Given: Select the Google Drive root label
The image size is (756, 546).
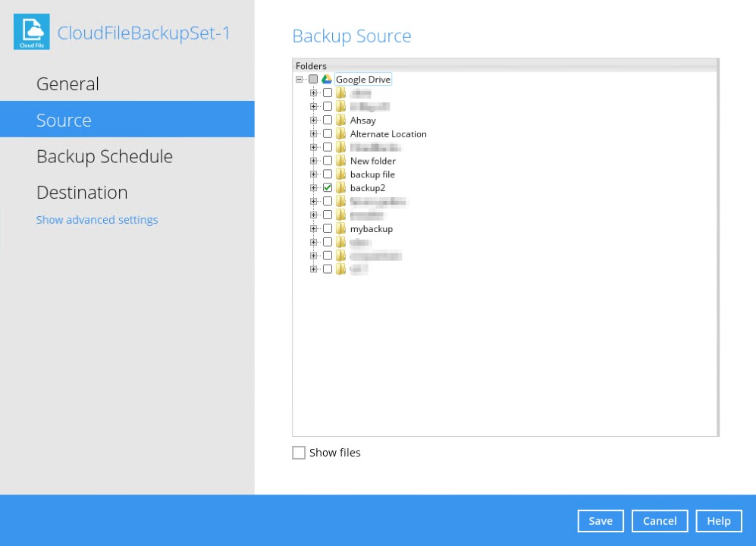Looking at the screenshot, I should (362, 79).
